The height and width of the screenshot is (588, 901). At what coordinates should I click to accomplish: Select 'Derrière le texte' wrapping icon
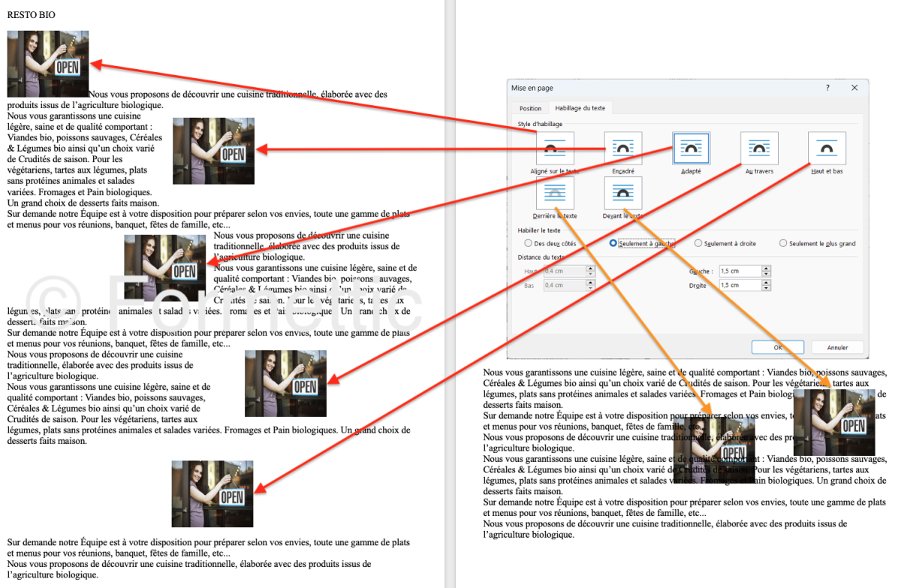(x=555, y=194)
